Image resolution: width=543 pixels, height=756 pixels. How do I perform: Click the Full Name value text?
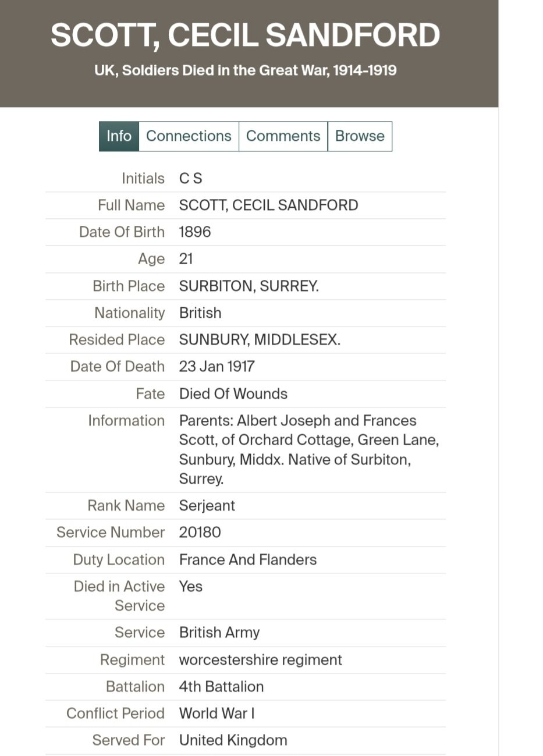(268, 205)
